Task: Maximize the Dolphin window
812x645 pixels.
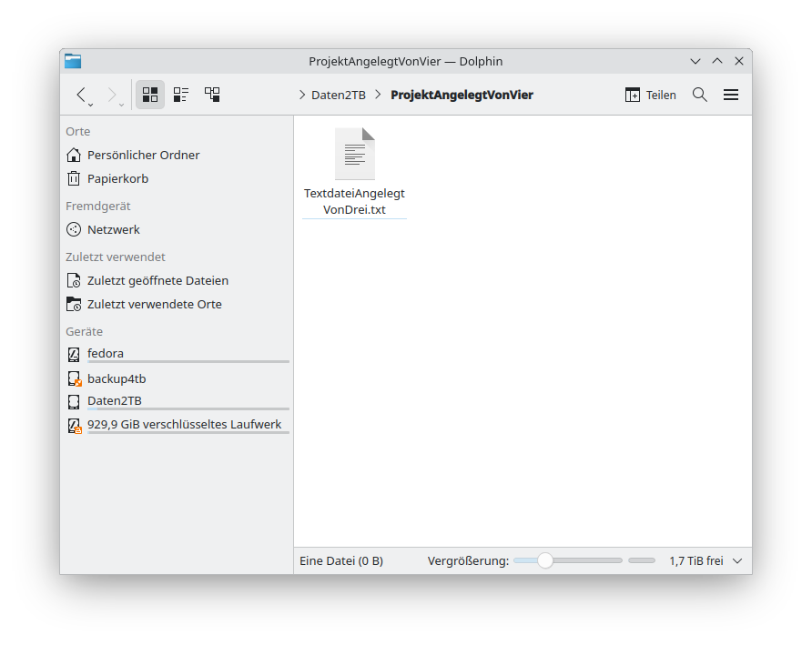Action: coord(717,61)
